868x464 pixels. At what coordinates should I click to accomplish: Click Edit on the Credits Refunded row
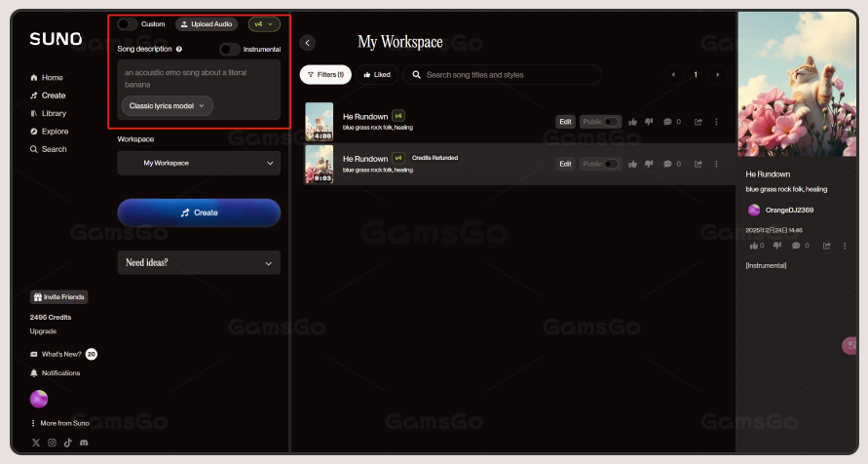565,164
